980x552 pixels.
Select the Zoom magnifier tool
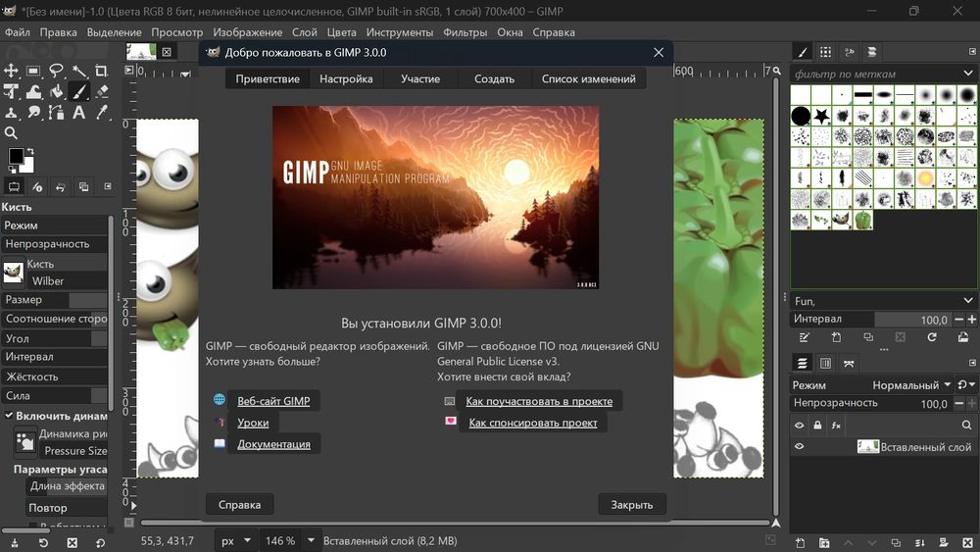(x=11, y=133)
